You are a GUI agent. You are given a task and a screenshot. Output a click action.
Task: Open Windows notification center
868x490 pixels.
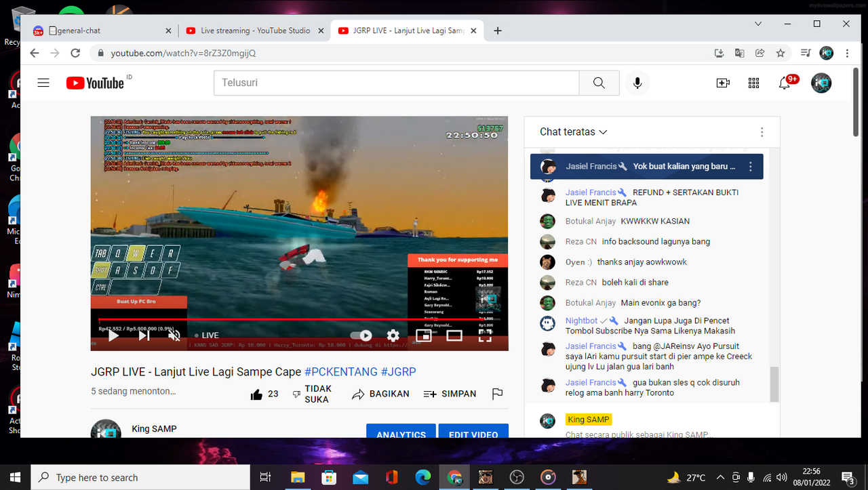[x=847, y=477]
